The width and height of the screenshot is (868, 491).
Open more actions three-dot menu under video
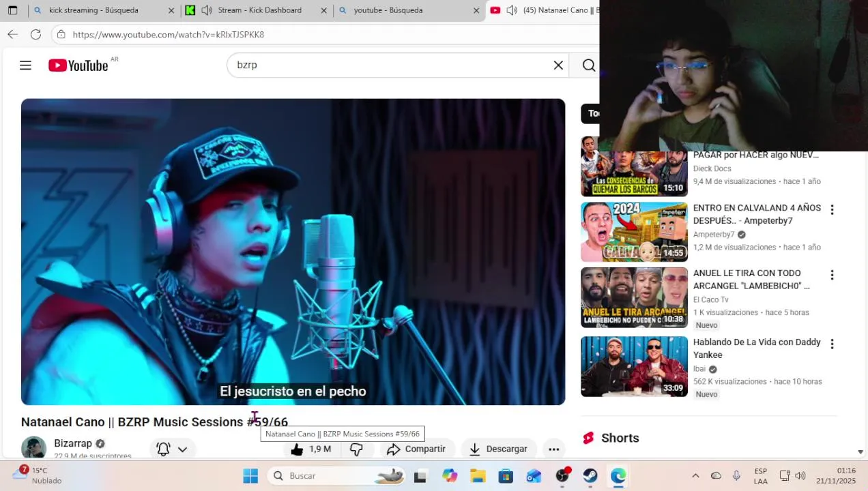point(554,449)
